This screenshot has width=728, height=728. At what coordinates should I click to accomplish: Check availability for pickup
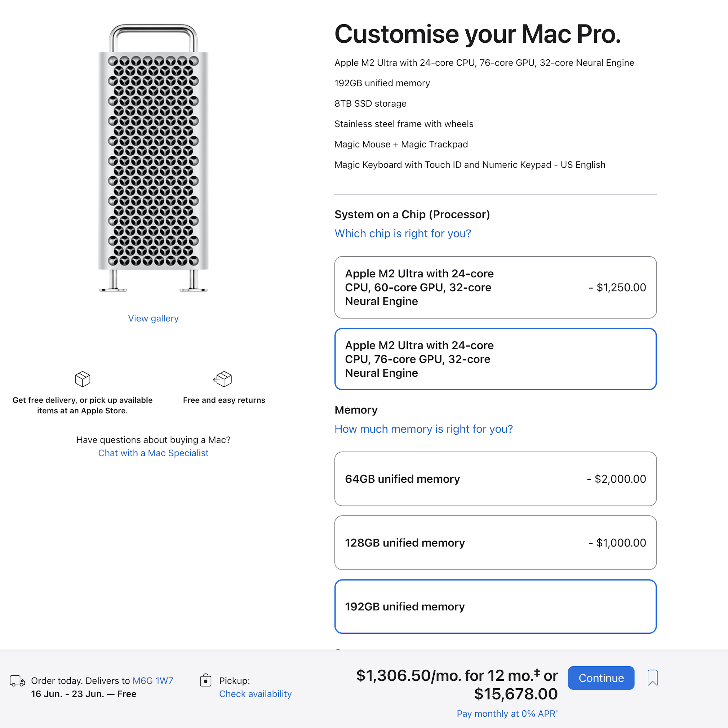click(255, 694)
